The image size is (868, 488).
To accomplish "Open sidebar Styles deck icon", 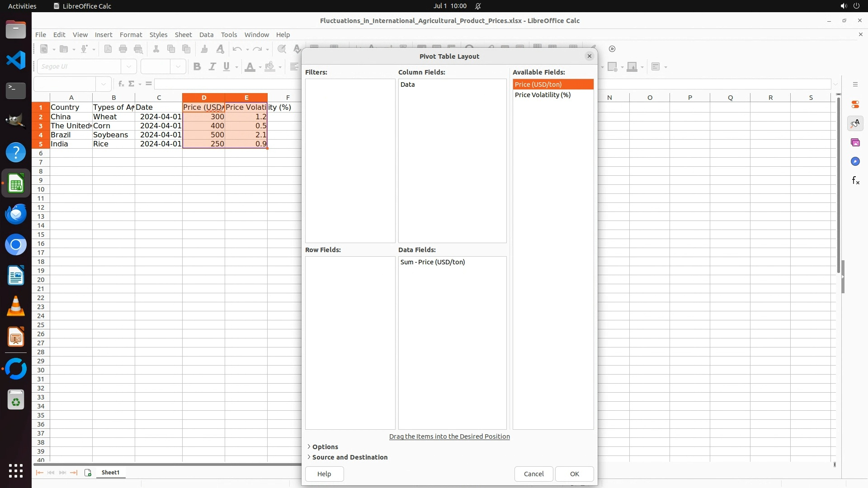I will pyautogui.click(x=855, y=123).
